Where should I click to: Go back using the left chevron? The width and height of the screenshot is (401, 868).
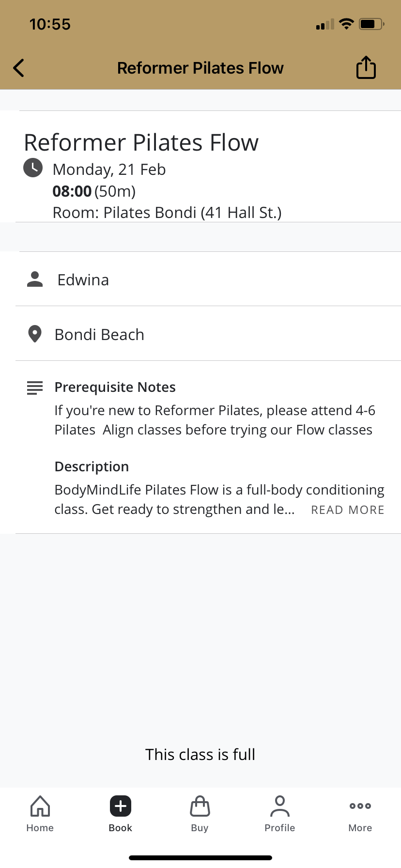click(19, 68)
